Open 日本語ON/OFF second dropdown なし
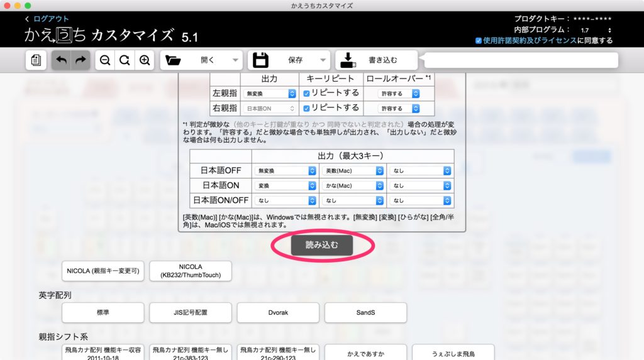This screenshot has width=644, height=360. pyautogui.click(x=353, y=200)
